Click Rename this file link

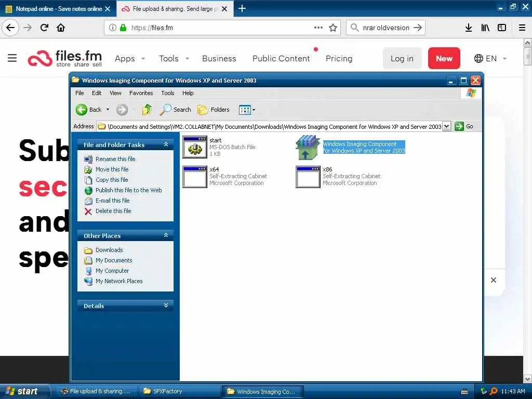[115, 159]
